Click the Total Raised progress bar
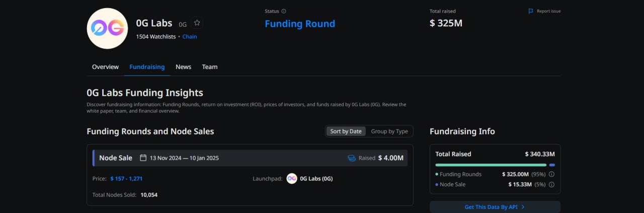644x213 pixels. [495, 165]
